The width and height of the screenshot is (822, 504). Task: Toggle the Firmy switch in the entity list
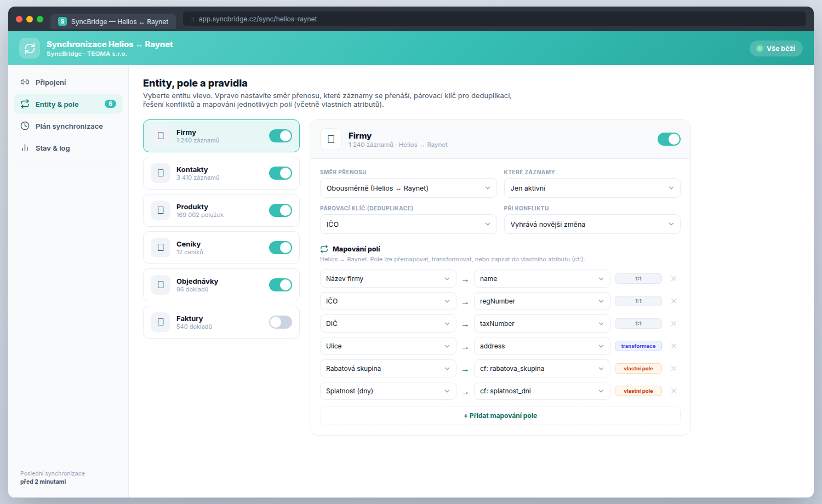coord(281,136)
